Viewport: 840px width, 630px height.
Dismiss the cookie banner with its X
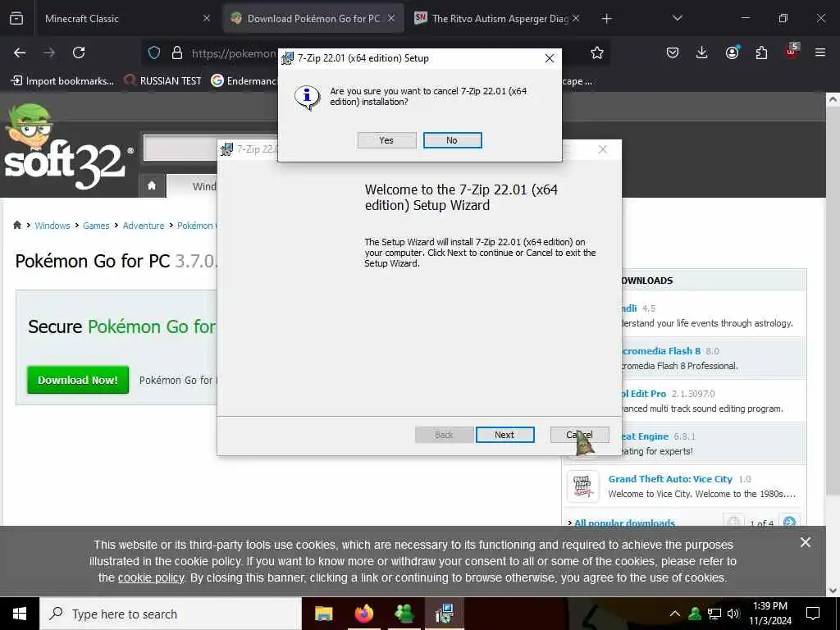pyautogui.click(x=806, y=542)
